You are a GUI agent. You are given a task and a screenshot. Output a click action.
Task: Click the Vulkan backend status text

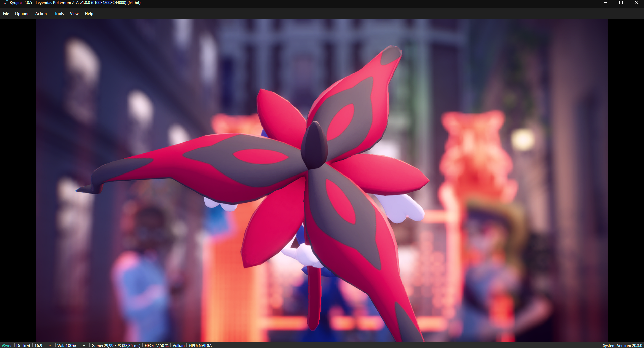pos(179,345)
